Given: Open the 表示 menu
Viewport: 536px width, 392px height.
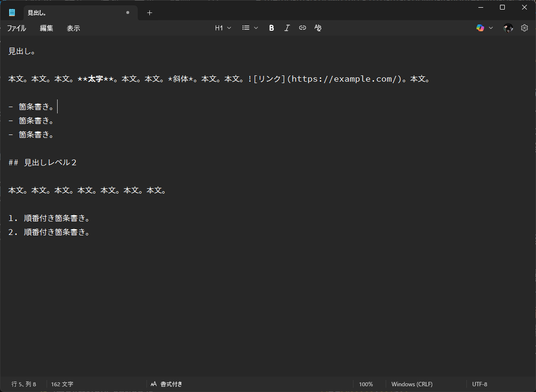Looking at the screenshot, I should (73, 28).
